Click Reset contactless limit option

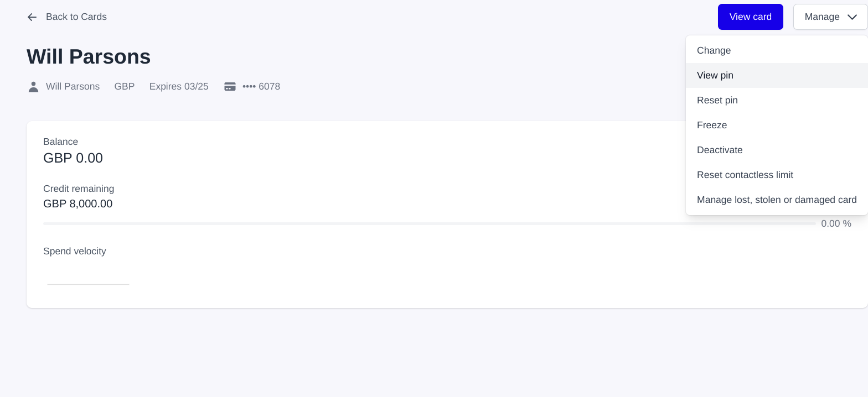coord(745,175)
